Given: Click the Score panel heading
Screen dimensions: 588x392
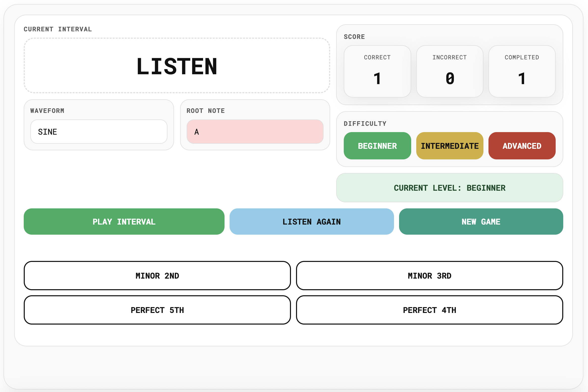Looking at the screenshot, I should point(354,37).
